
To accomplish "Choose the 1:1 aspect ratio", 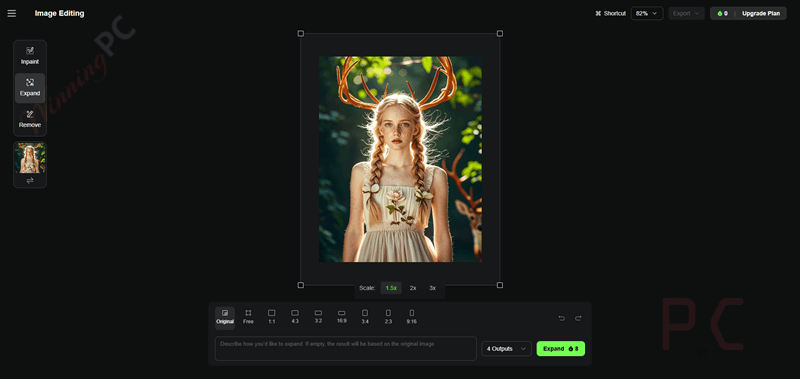I will click(x=271, y=317).
